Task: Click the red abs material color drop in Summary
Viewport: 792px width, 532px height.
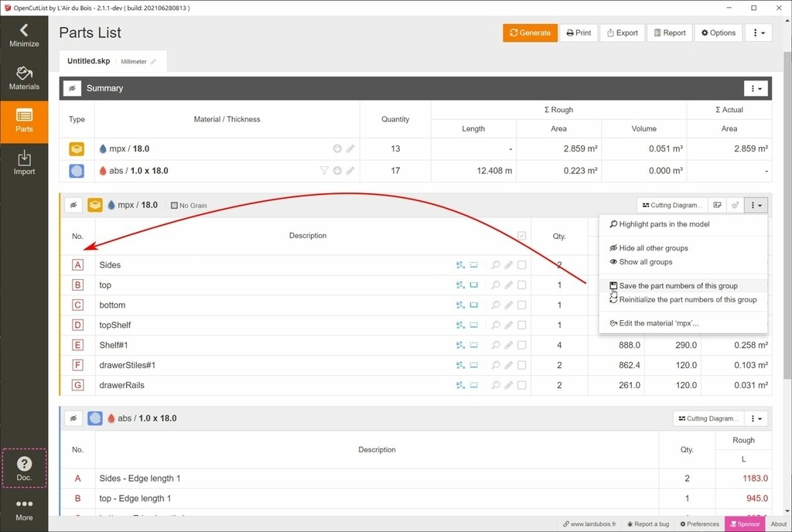Action: (103, 171)
